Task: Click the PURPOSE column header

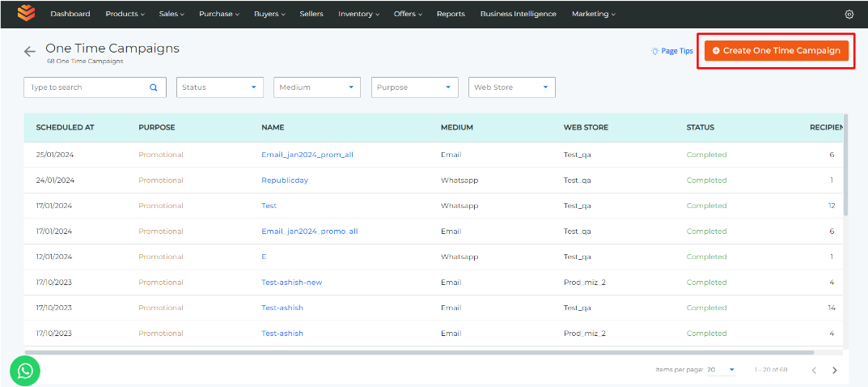Action: [157, 127]
